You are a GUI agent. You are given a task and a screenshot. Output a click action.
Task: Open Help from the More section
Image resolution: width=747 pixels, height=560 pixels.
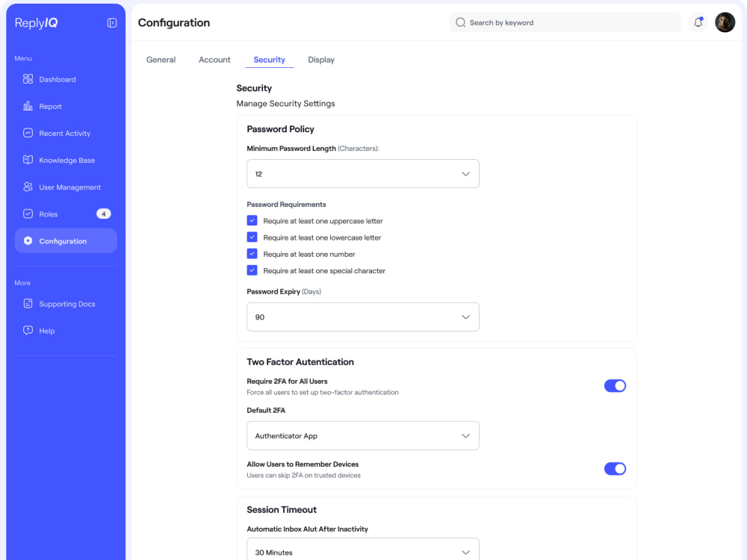(x=66, y=331)
